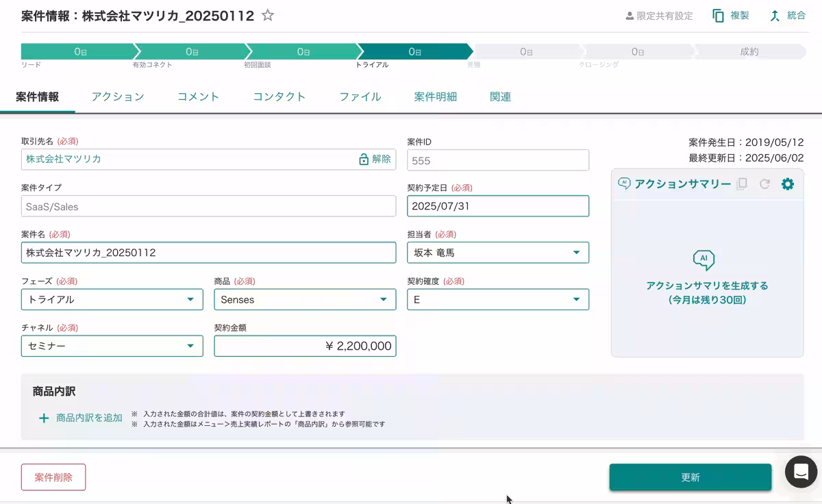822x504 pixels.
Task: Click the 更新 button
Action: coord(690,477)
